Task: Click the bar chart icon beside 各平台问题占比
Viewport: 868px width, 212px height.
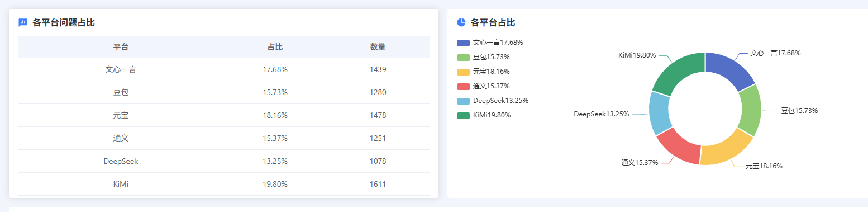Action: pyautogui.click(x=23, y=23)
